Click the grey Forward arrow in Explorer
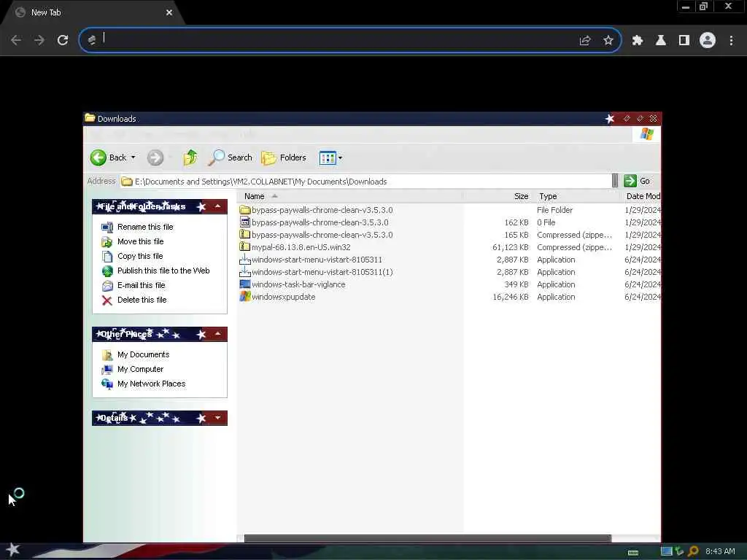Screen dimensions: 747x560 coord(155,157)
